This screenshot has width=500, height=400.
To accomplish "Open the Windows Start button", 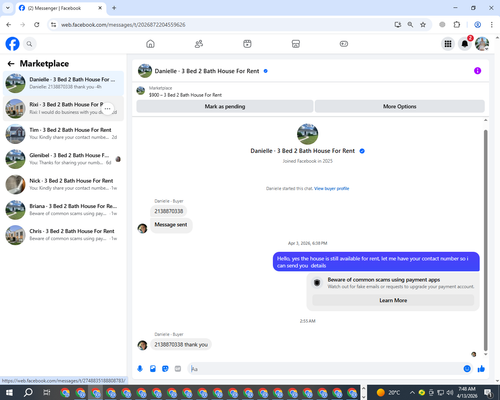I will [x=9, y=392].
